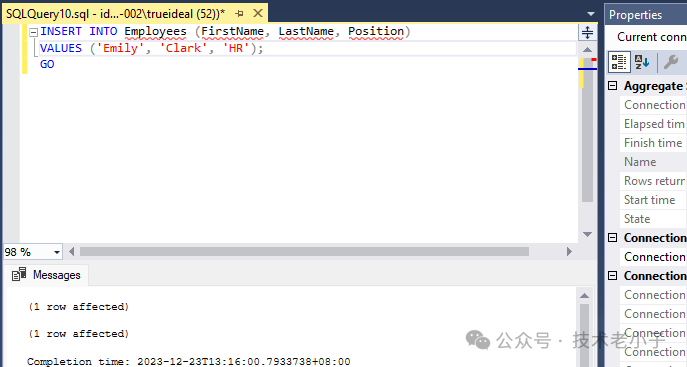Click the Messages pane scroll up arrow
Screen dimensions: 687x367
[x=584, y=296]
